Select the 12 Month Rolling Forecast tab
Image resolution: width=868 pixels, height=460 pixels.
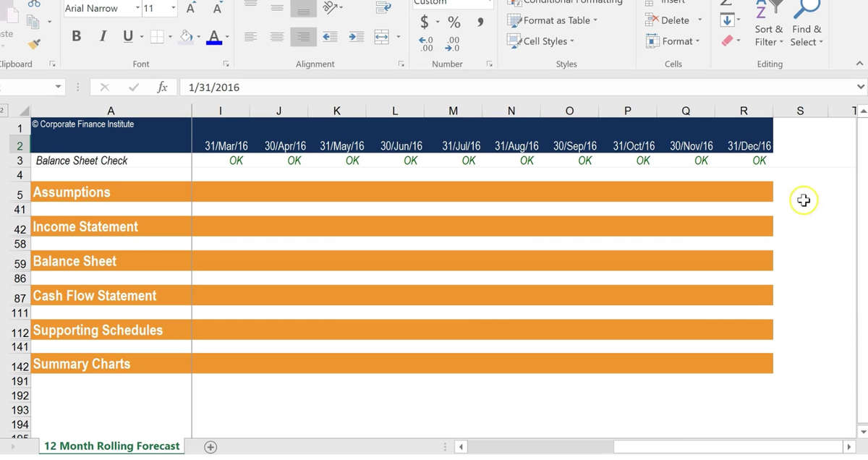click(111, 446)
